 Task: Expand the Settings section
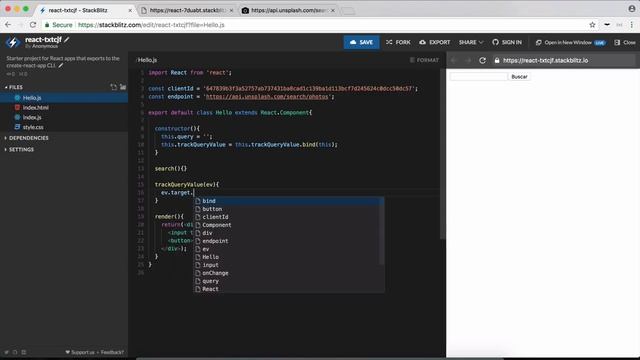[19, 149]
